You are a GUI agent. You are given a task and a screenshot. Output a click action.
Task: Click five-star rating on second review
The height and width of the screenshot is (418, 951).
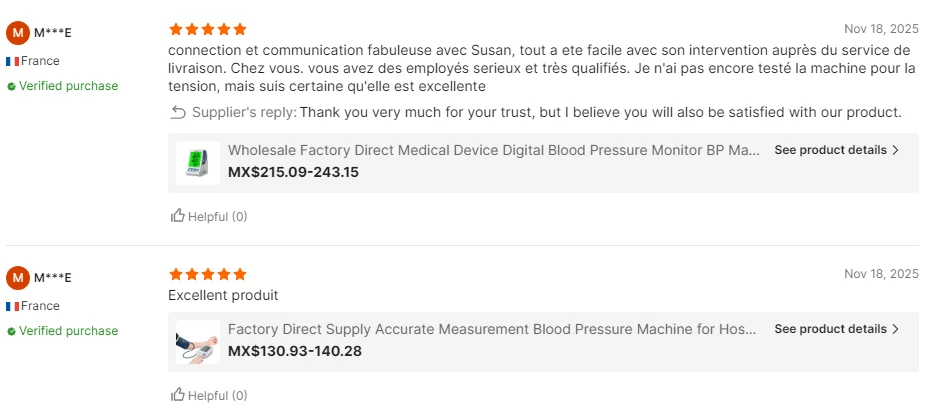pyautogui.click(x=208, y=274)
